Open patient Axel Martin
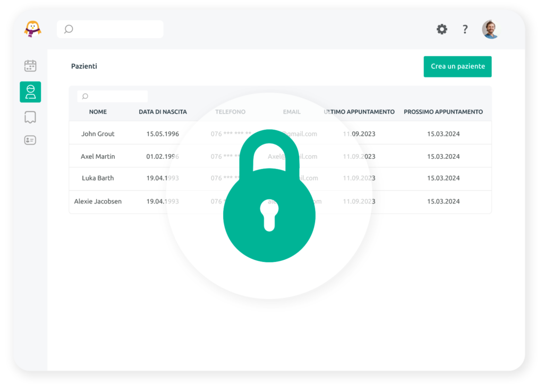 [98, 157]
